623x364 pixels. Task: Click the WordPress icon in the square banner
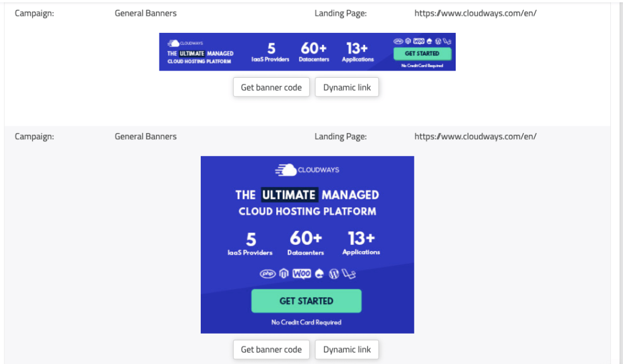coord(334,273)
